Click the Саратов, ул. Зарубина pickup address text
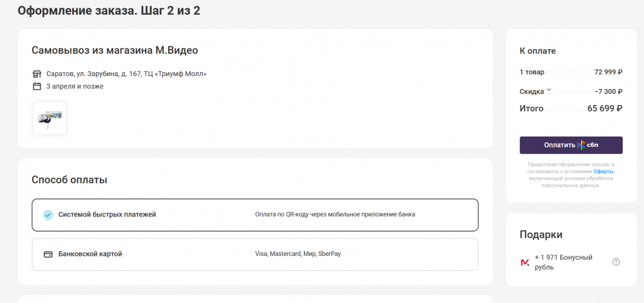This screenshot has width=644, height=303. 126,73
